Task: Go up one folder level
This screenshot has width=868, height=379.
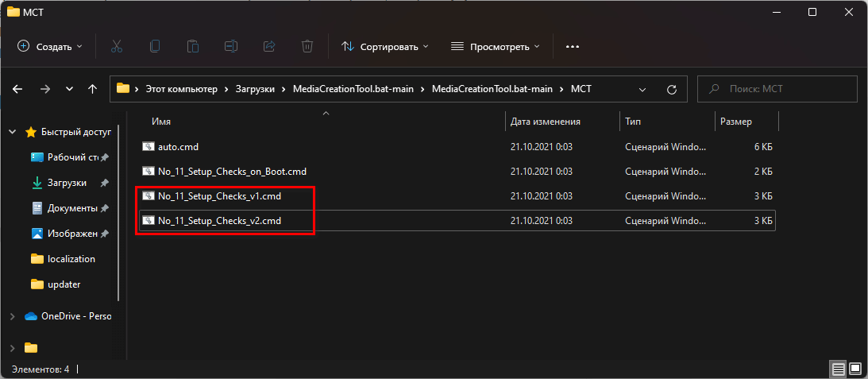Action: [93, 89]
